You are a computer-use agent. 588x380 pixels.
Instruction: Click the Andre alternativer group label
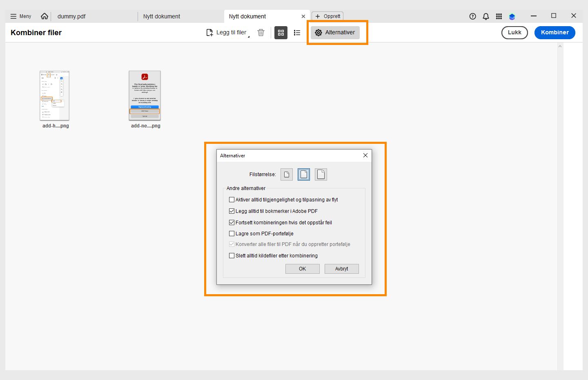(246, 188)
